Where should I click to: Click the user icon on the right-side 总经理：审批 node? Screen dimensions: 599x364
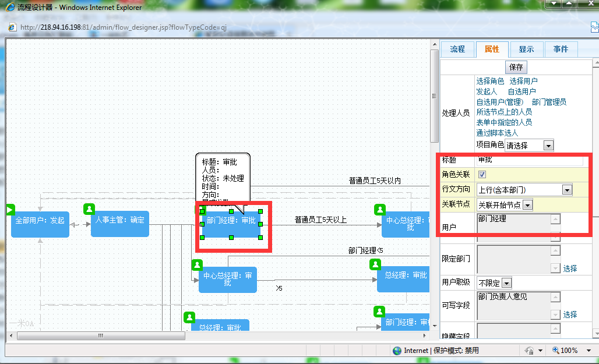click(375, 264)
